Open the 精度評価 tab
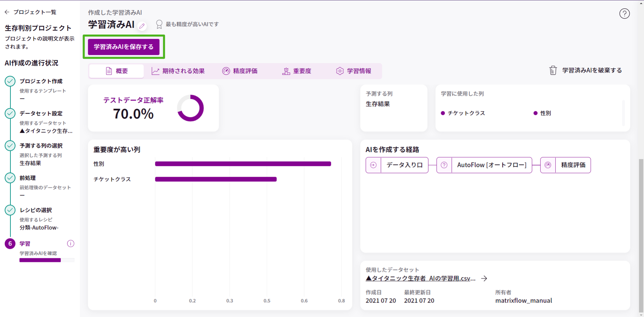The width and height of the screenshot is (644, 317). (x=240, y=71)
